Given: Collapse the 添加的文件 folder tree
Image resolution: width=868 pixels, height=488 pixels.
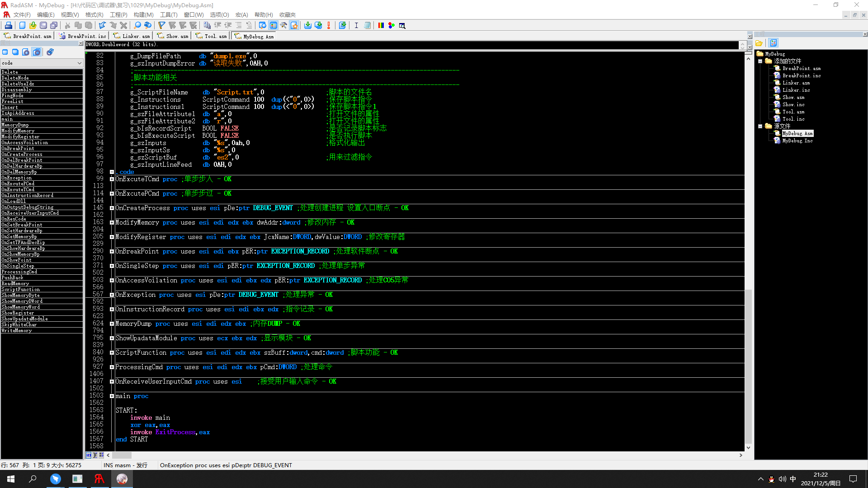Looking at the screenshot, I should (760, 61).
